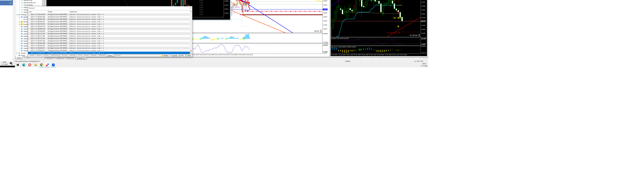Viewport: 644px width, 173px height.
Task: Click the Windows Start button
Action: point(18,65)
